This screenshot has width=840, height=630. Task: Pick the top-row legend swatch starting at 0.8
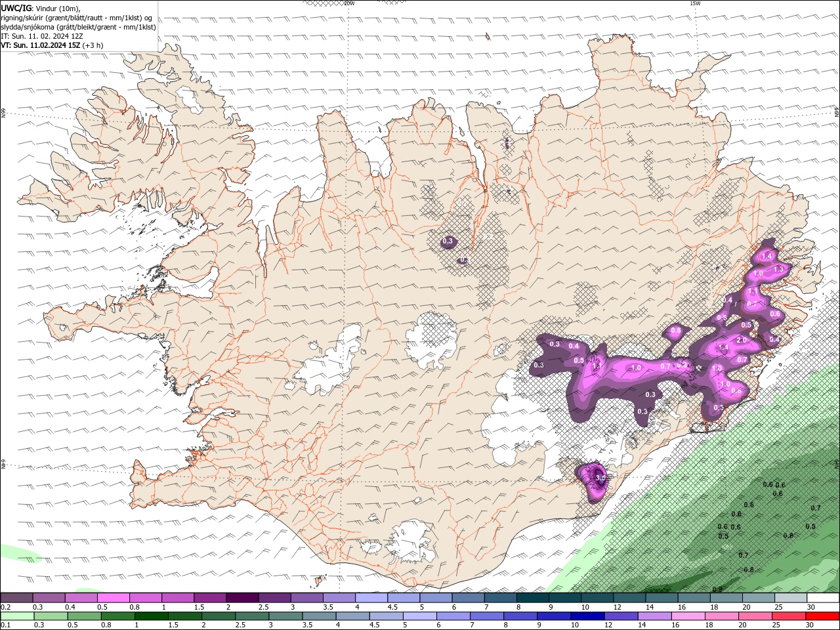point(145,598)
